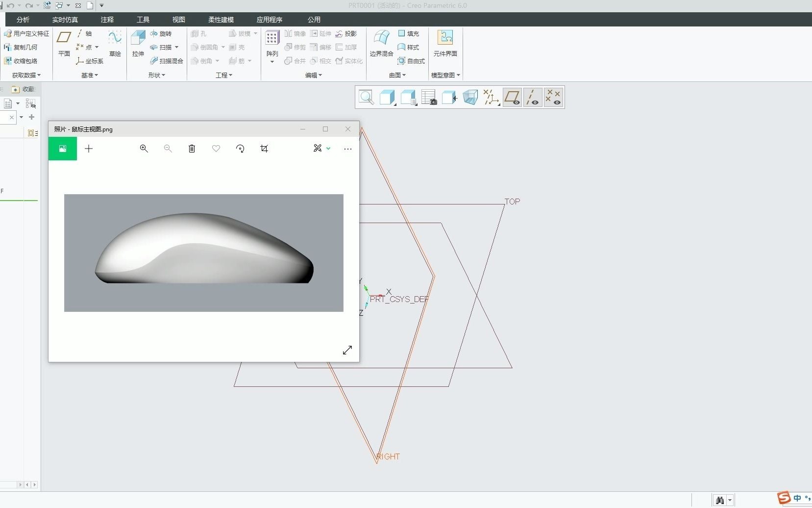The image size is (812, 508).
Task: Click the Refit zoom magnifier icon
Action: tap(366, 97)
